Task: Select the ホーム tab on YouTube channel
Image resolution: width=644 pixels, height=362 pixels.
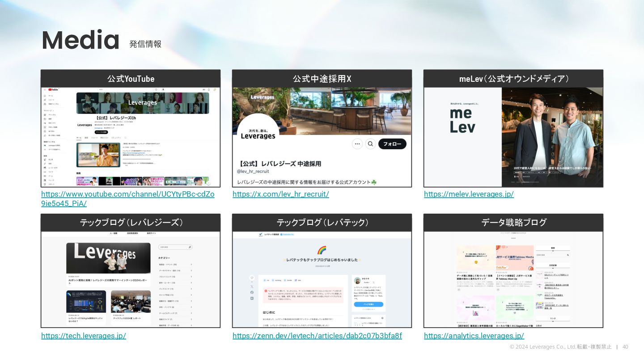Action: point(79,138)
